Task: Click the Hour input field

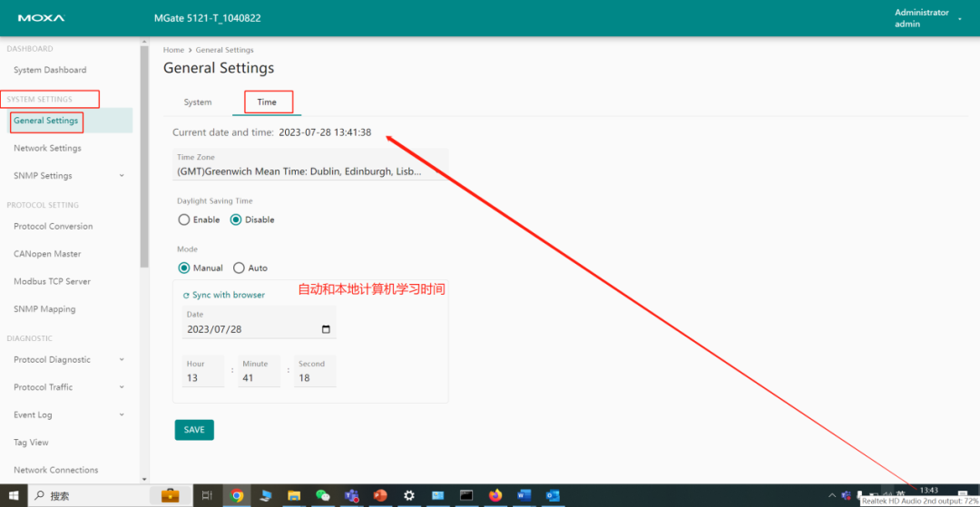Action: (x=203, y=372)
